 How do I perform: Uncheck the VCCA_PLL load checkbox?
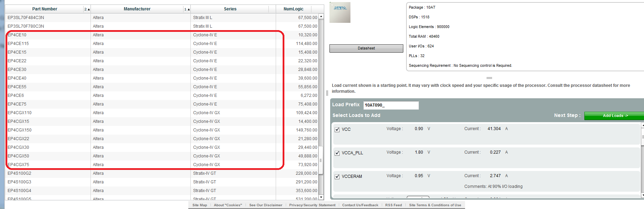point(337,153)
